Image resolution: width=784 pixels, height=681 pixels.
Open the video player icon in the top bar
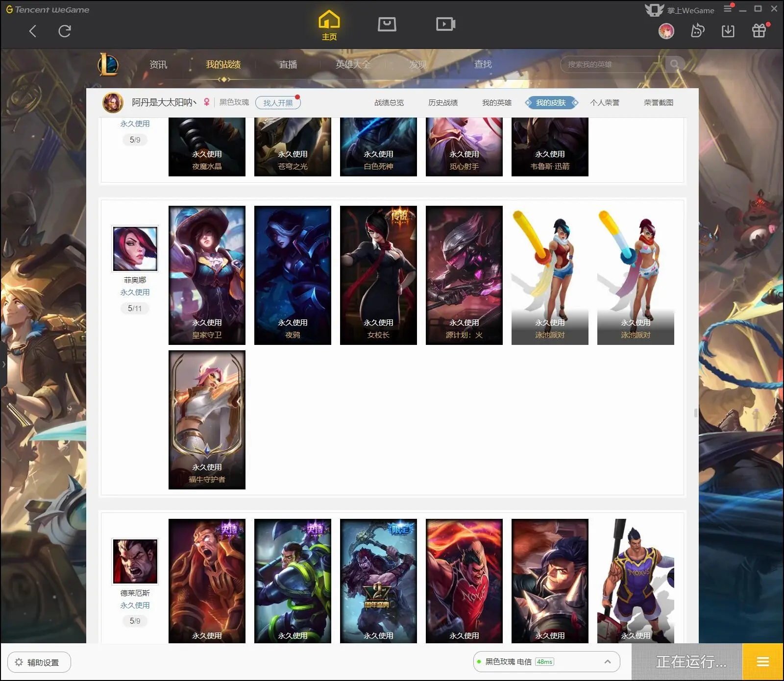pos(445,24)
